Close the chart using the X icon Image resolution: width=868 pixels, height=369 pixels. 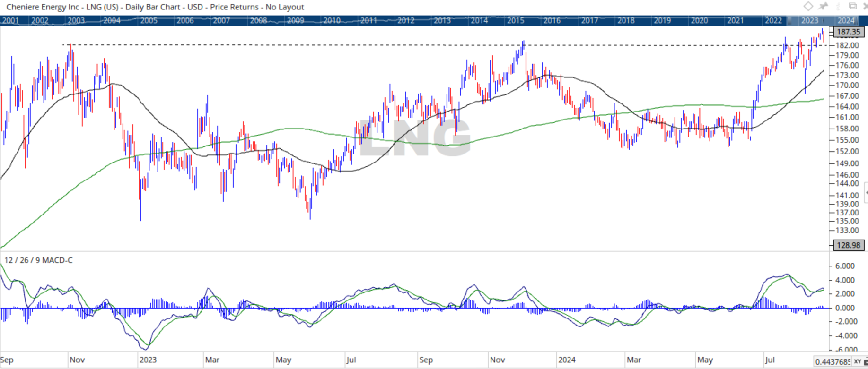point(865,6)
